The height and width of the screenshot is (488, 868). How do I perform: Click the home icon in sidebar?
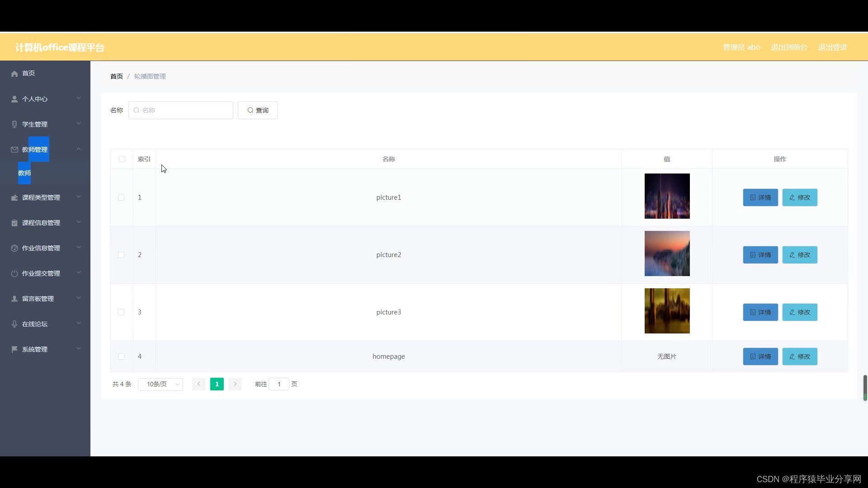tap(14, 74)
